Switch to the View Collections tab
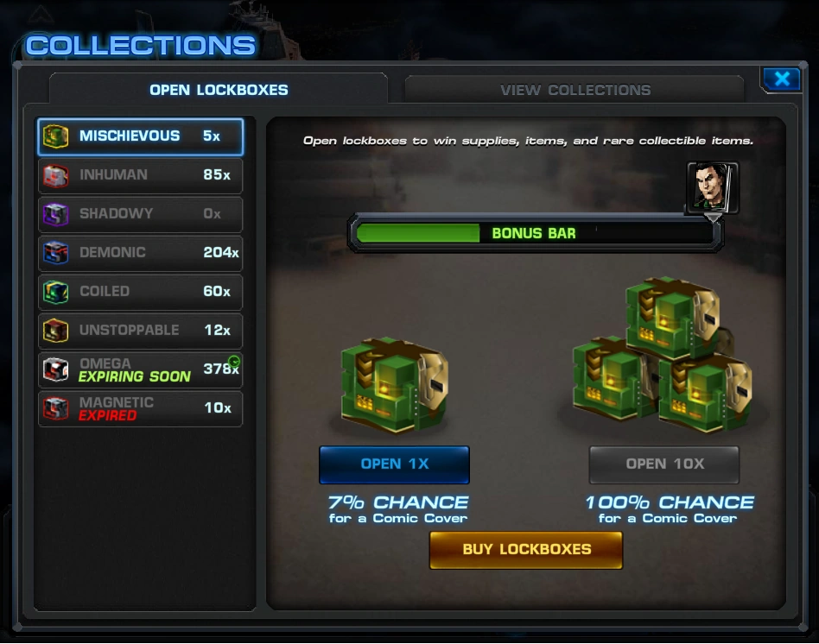Screen dimensions: 819x644 tap(575, 90)
